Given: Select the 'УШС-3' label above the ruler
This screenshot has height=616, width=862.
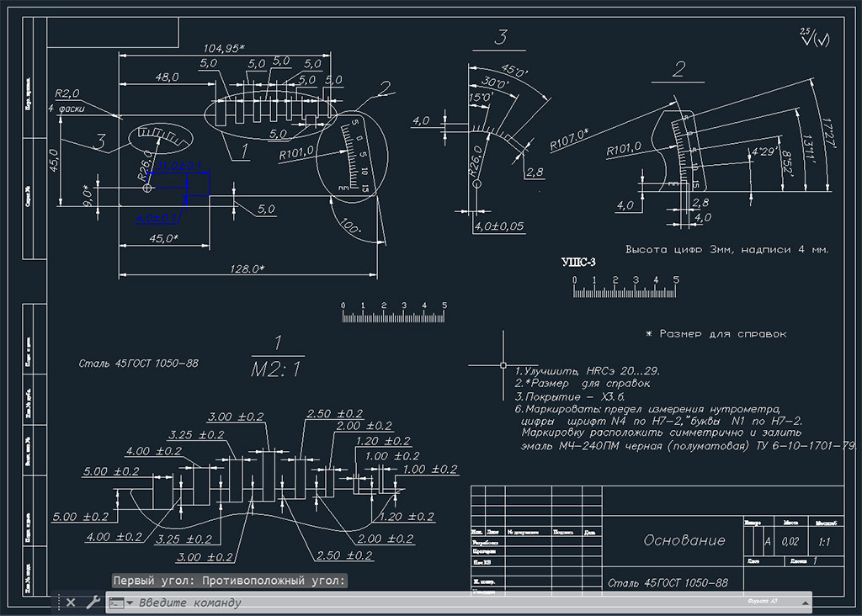Looking at the screenshot, I should pos(578,262).
